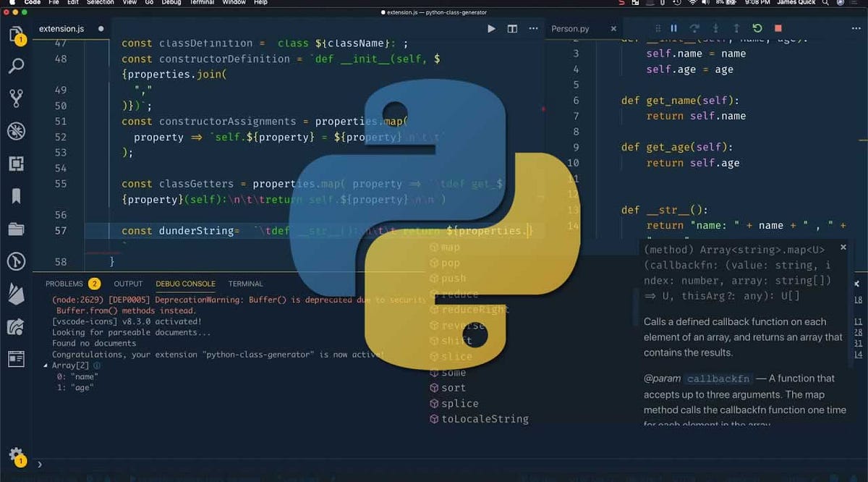Click the callbackfn parameter link
This screenshot has width=868, height=482.
coord(718,379)
